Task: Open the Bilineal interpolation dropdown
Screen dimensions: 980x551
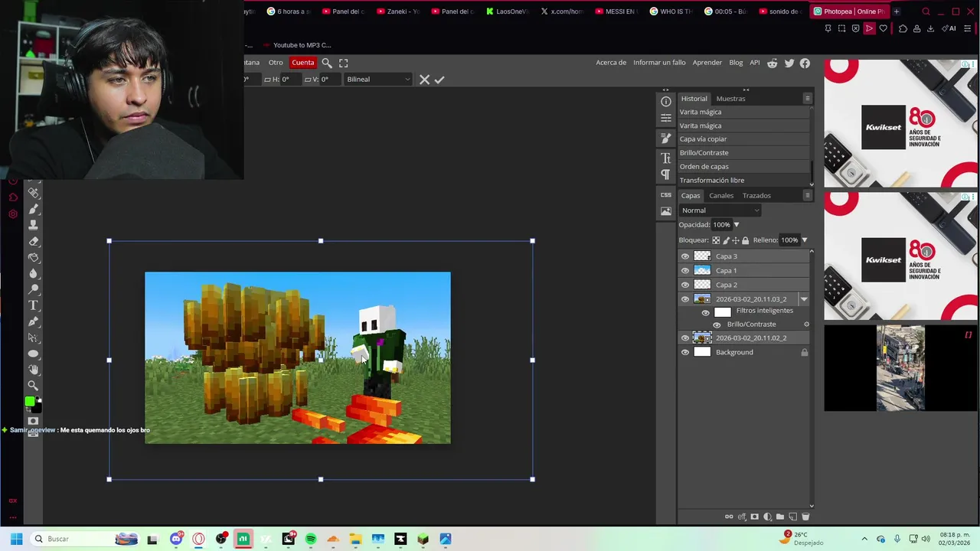Action: tap(377, 80)
